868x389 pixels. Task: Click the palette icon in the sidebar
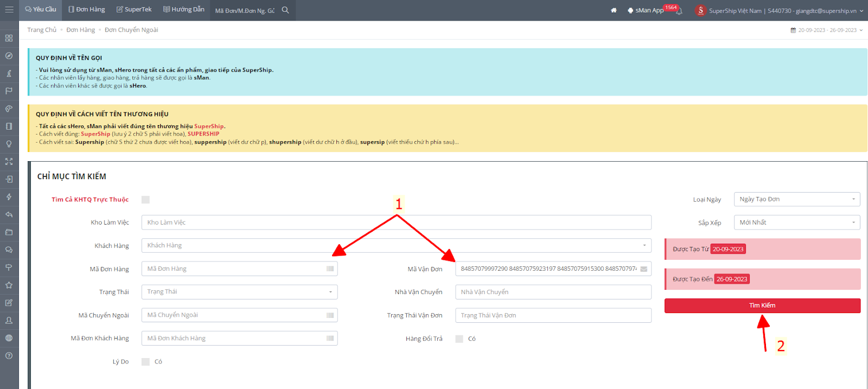point(9,109)
